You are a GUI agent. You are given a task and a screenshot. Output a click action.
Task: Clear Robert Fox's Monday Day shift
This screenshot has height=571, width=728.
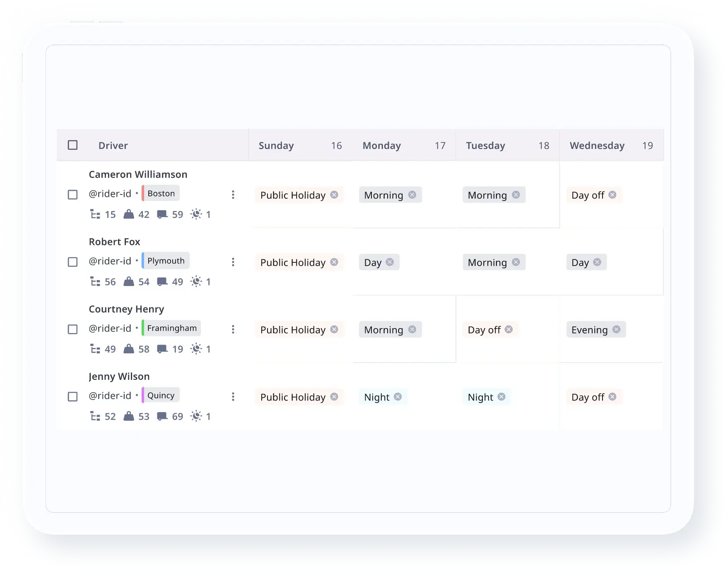pos(390,262)
